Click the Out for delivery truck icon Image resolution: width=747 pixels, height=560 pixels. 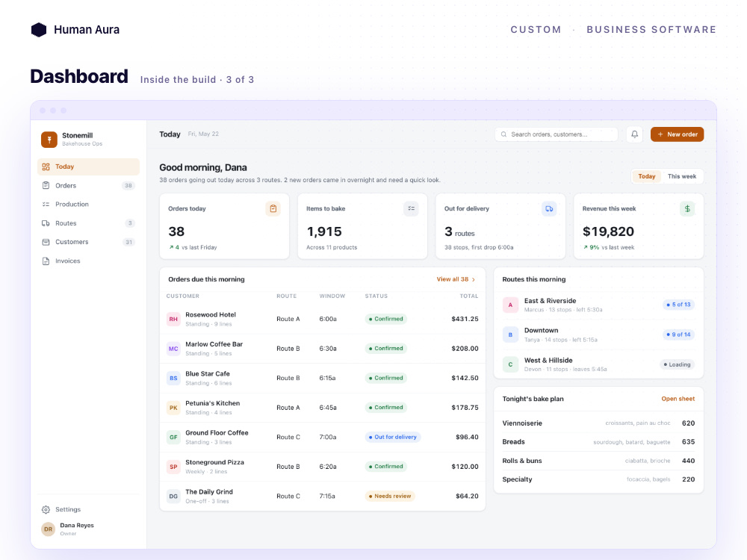coord(549,208)
